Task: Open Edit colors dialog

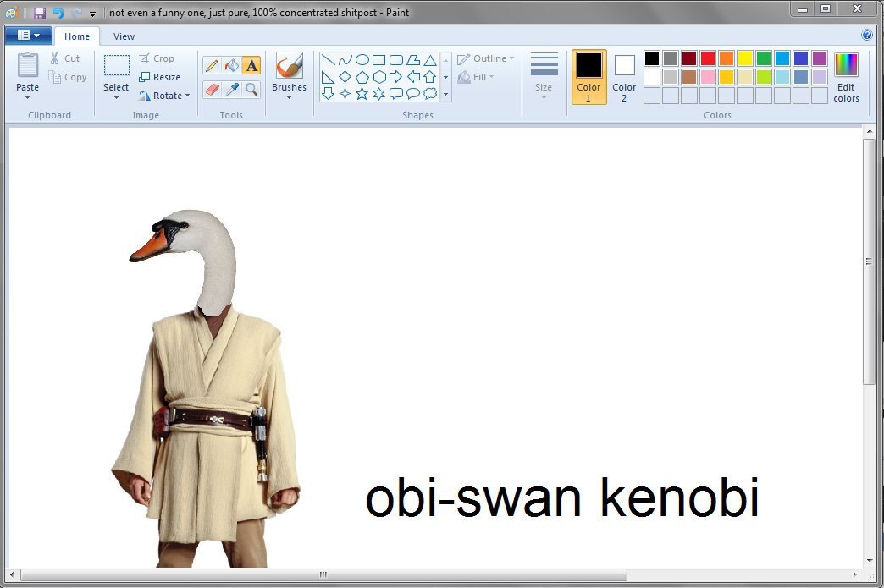Action: click(846, 77)
